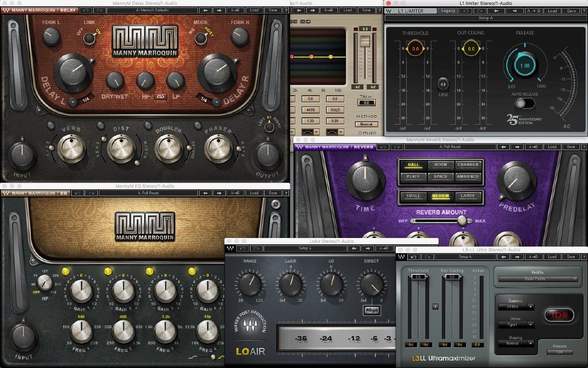Click the RELEASE knob in L1 Limiter

click(x=524, y=66)
